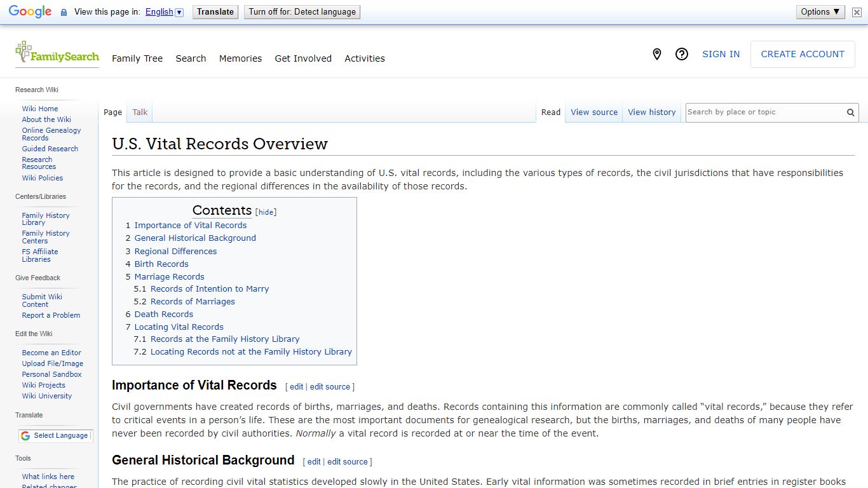Open the Family Tree menu
This screenshot has height=488, width=868.
pos(137,58)
